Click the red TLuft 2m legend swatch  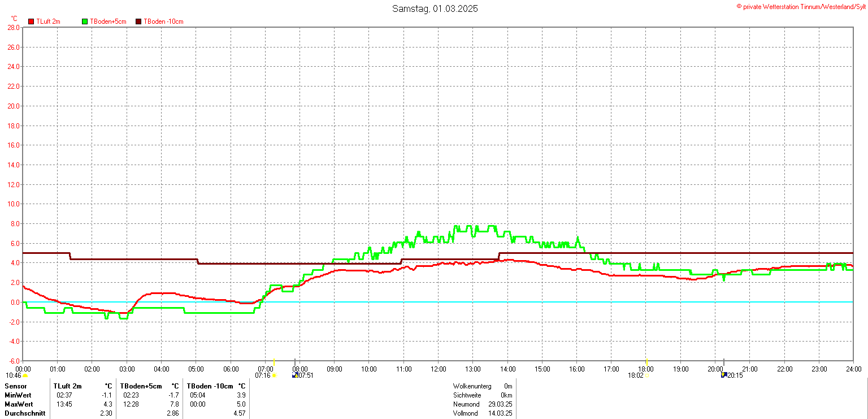32,21
